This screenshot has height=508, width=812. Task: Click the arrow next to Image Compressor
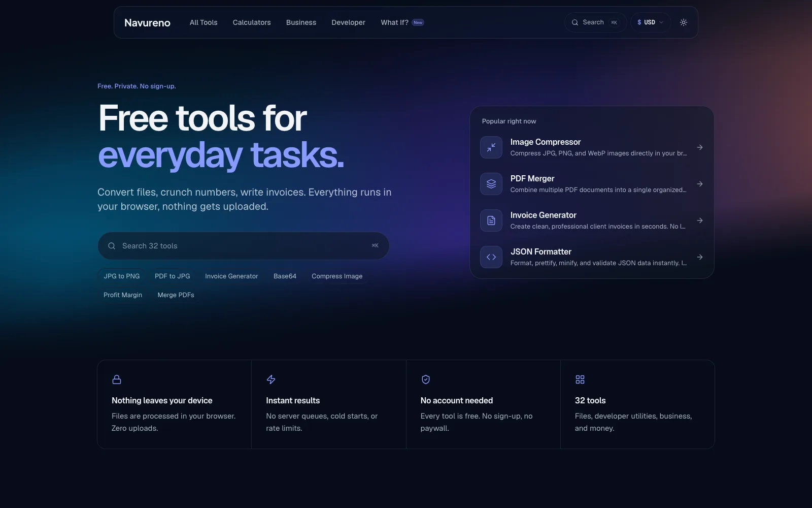click(x=700, y=147)
